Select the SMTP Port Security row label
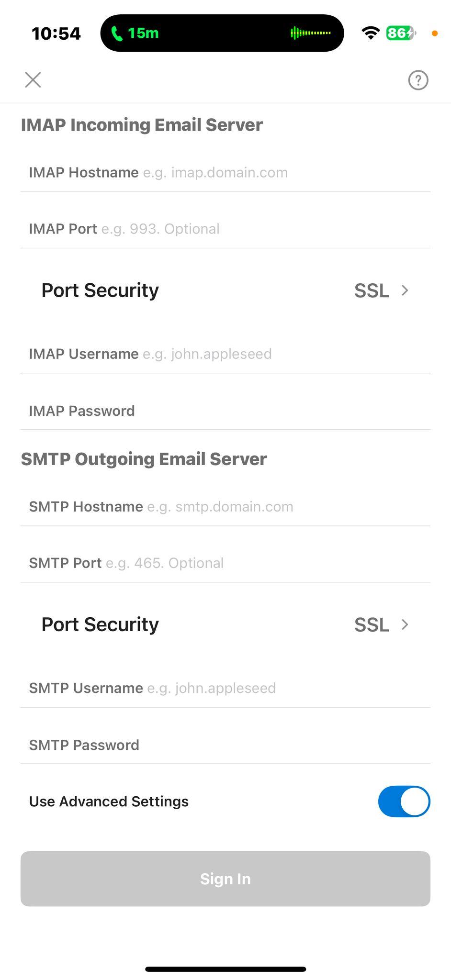The height and width of the screenshot is (980, 451). pyautogui.click(x=100, y=624)
